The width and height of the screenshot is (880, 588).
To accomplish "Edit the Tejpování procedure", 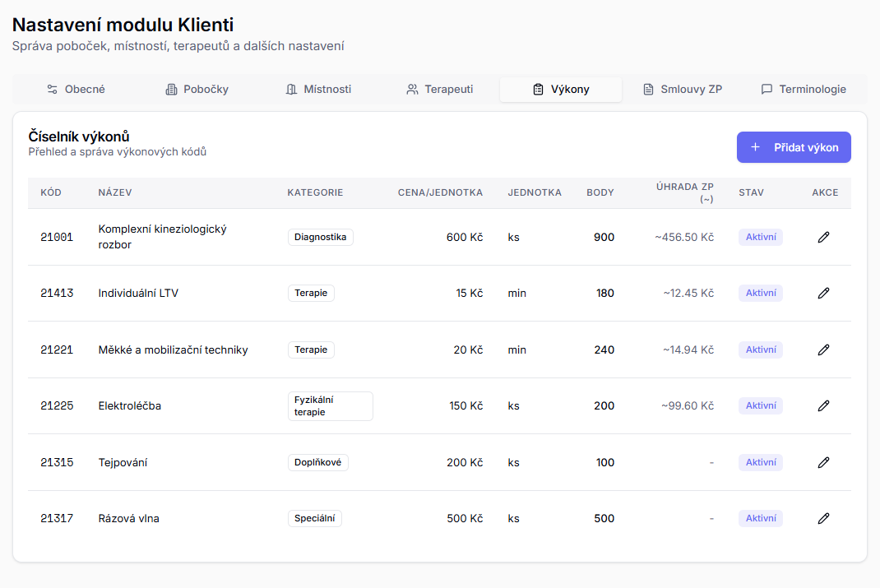I will coord(823,462).
